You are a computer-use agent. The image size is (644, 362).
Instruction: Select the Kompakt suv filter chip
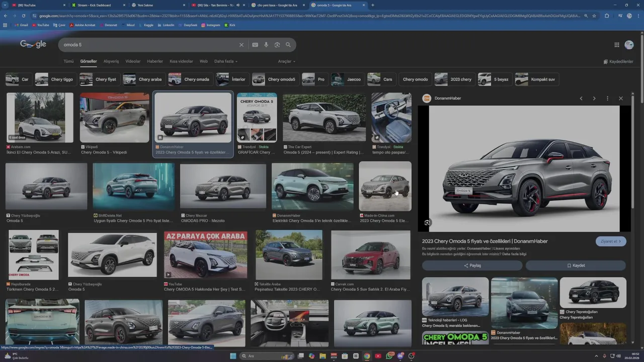pos(537,79)
